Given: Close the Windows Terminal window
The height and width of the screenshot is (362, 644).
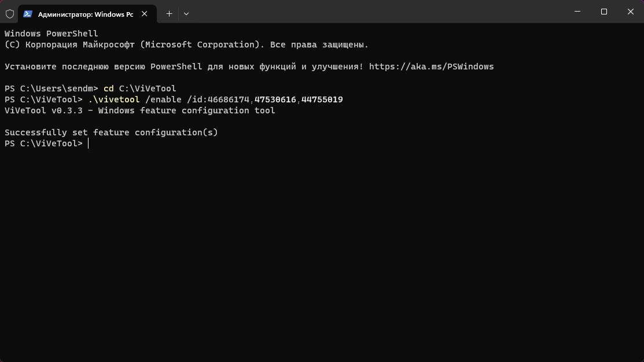Looking at the screenshot, I should coord(631,12).
